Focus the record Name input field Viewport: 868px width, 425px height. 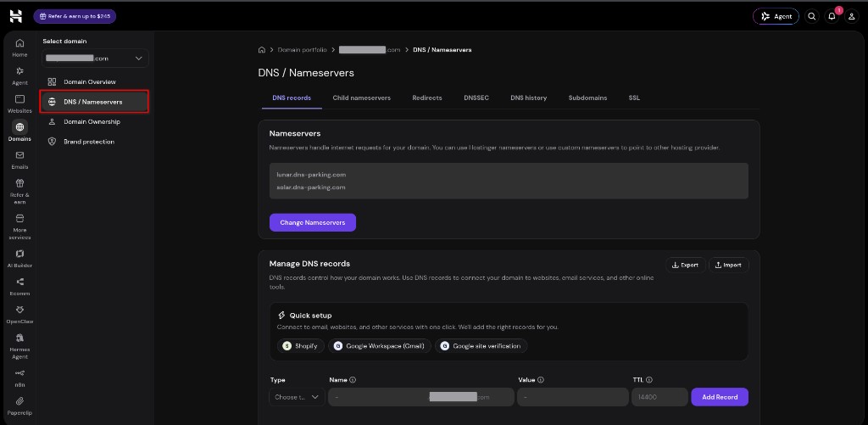(420, 397)
